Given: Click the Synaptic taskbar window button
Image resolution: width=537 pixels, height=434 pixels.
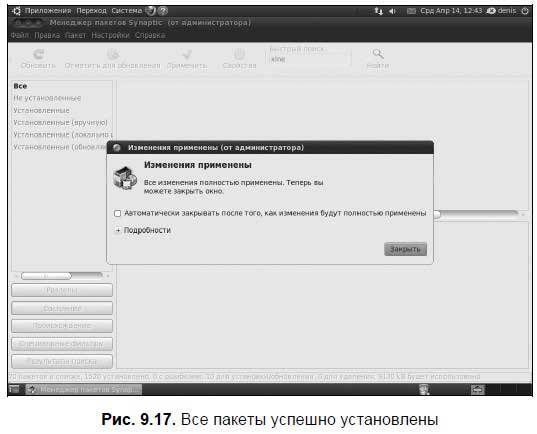Looking at the screenshot, I should point(84,389).
